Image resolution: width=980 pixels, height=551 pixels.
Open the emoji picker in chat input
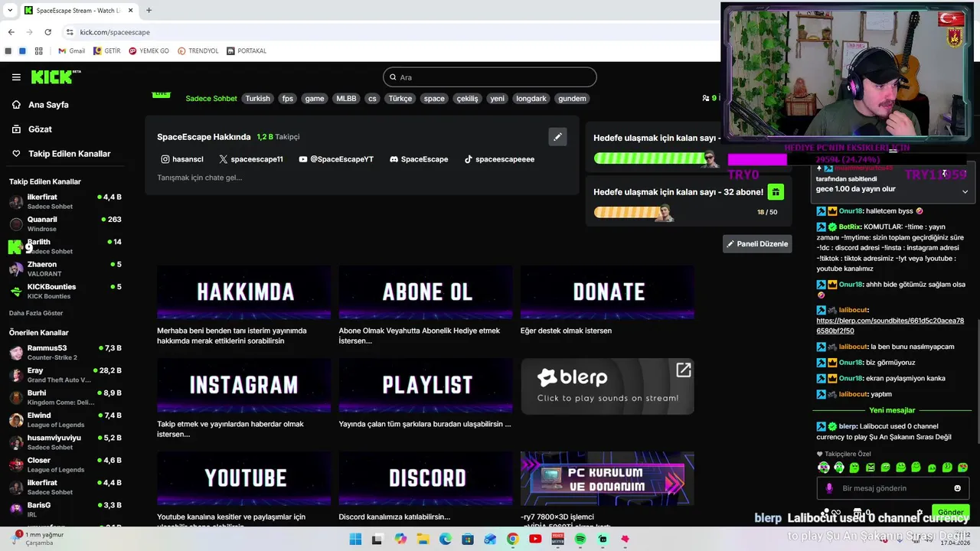click(x=957, y=488)
